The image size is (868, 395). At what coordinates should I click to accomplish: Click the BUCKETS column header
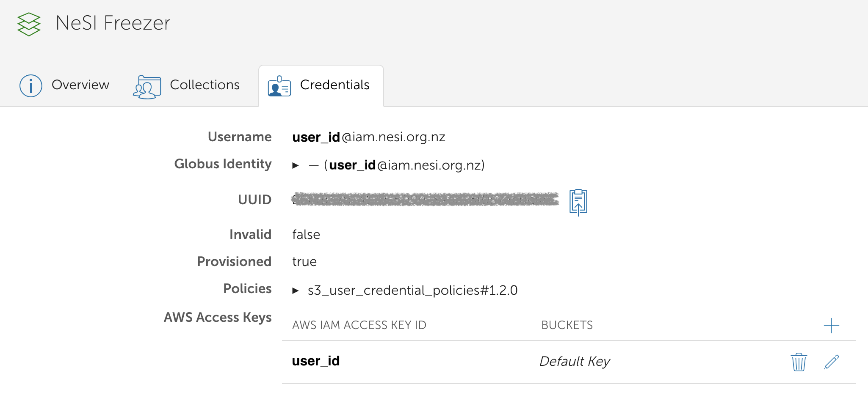point(567,325)
